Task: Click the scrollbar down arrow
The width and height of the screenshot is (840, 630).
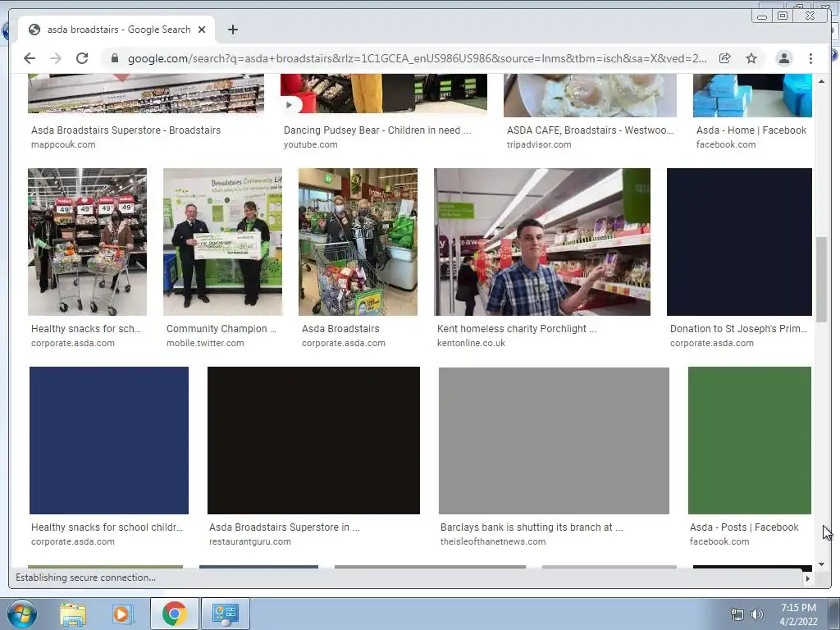Action: pyautogui.click(x=821, y=564)
